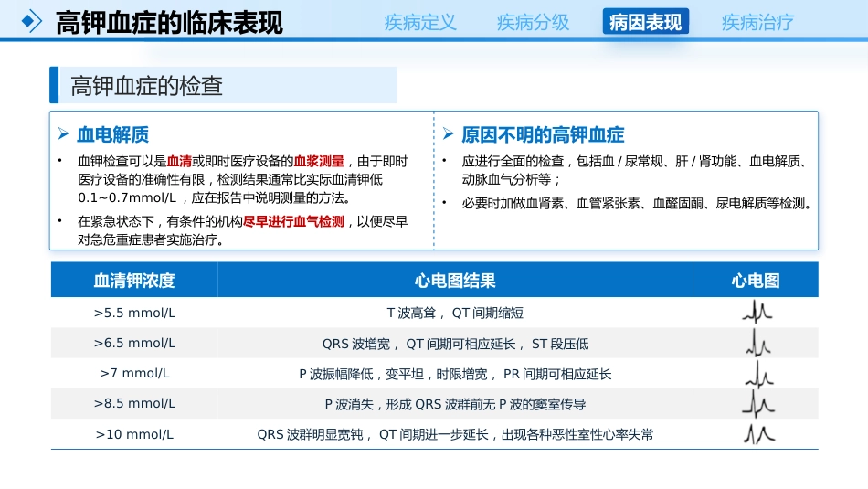This screenshot has width=868, height=489.
Task: Click the ECG waveform in the >10 mmol/L row
Action: [x=759, y=434]
